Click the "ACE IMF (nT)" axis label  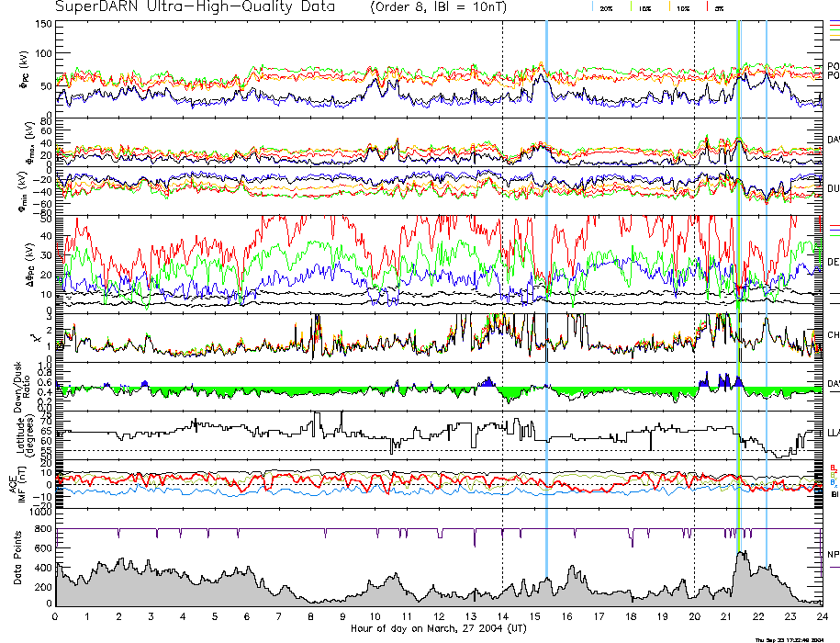[x=17, y=484]
